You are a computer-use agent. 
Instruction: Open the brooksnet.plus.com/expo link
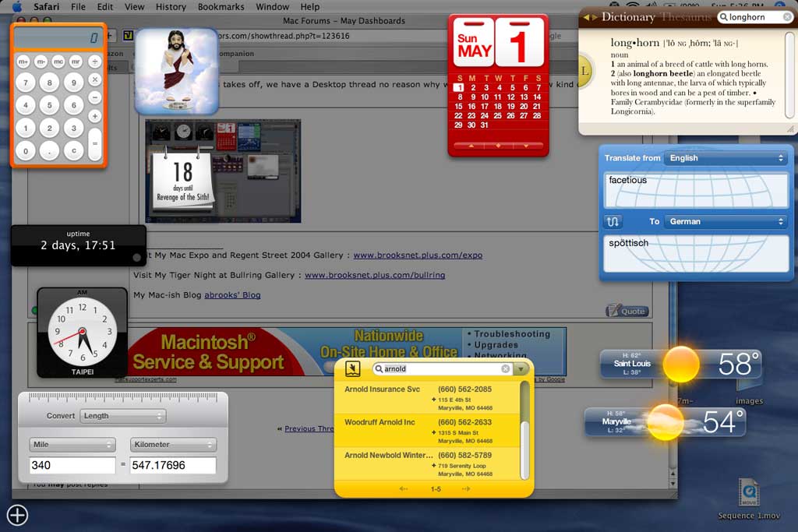(x=418, y=255)
